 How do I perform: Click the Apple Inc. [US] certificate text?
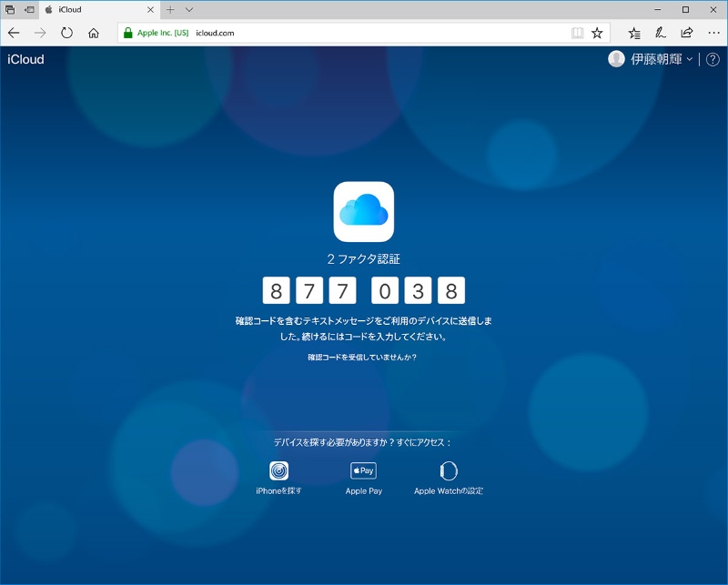[163, 33]
